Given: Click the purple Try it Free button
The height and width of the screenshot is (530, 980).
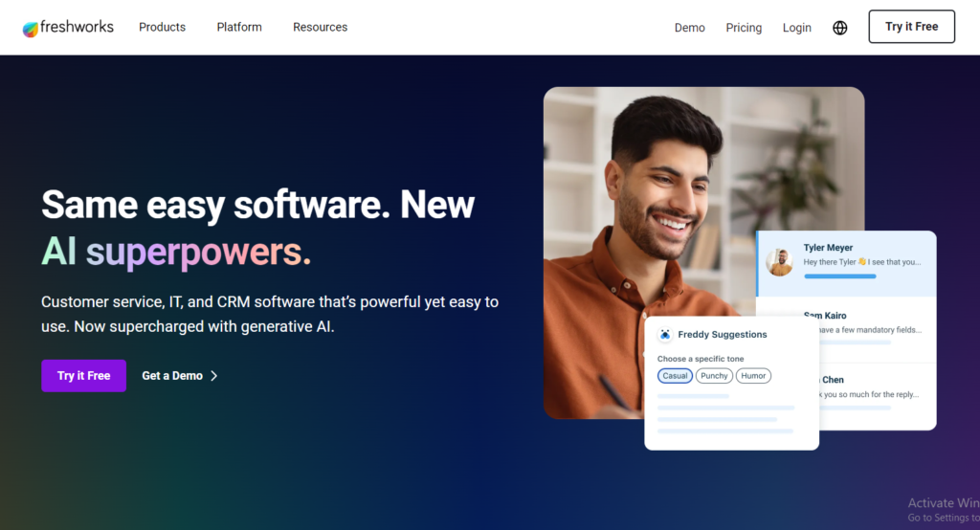Looking at the screenshot, I should [84, 376].
